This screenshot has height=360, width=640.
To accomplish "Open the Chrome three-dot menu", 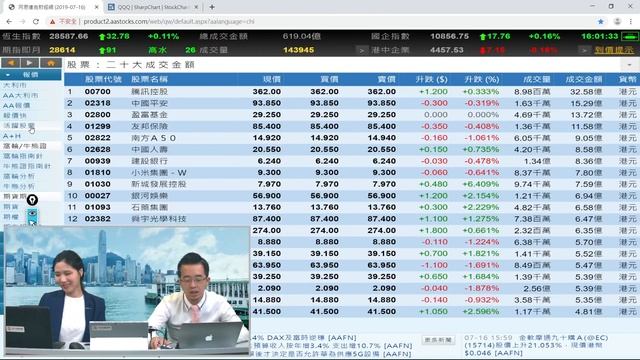I will coord(631,22).
